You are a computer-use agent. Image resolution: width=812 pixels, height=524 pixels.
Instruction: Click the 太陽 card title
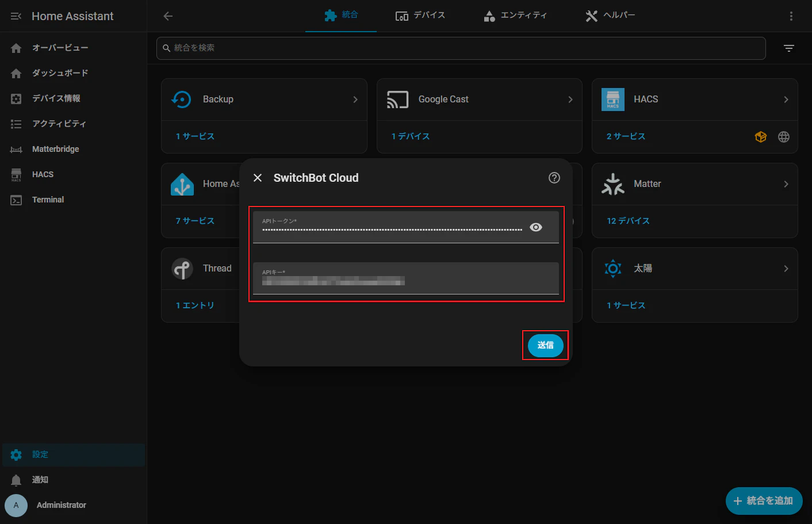click(x=643, y=269)
